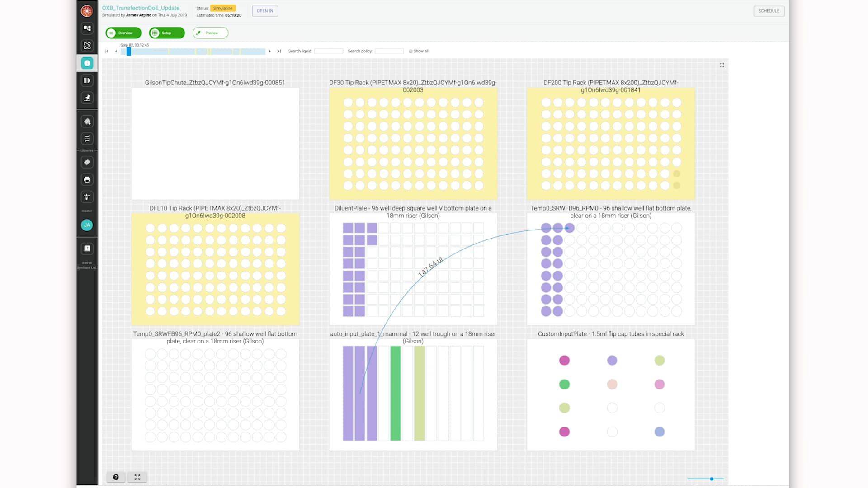Open the execution queue icon in sidebar
This screenshot has width=868, height=488.
pyautogui.click(x=87, y=80)
